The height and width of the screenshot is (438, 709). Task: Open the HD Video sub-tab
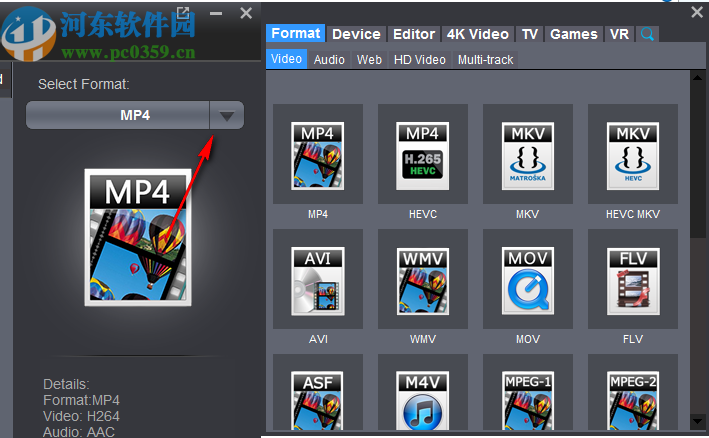click(x=420, y=60)
